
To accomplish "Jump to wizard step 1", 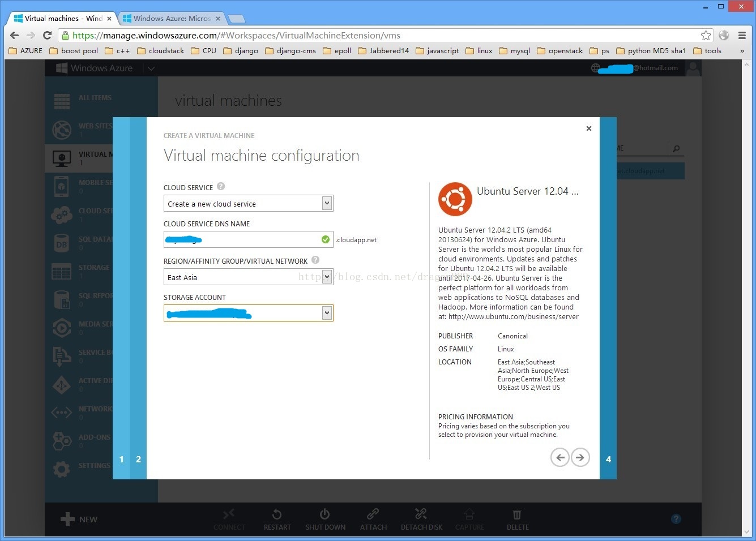I will pos(121,459).
